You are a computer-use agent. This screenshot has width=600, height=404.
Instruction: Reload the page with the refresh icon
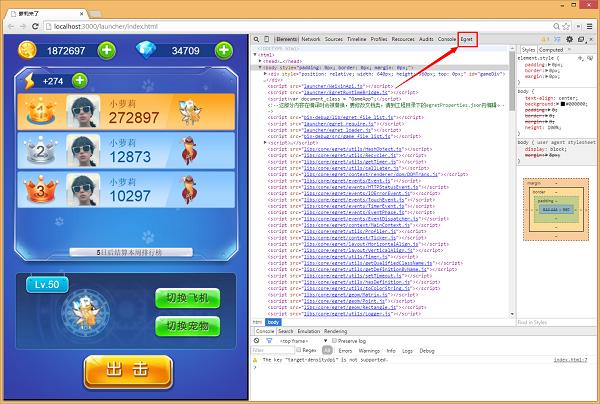pyautogui.click(x=35, y=26)
